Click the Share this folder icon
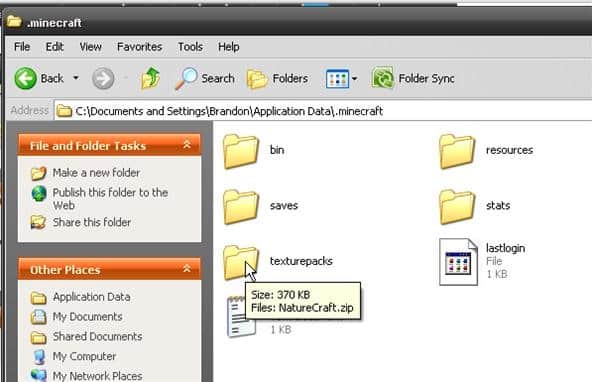The height and width of the screenshot is (382, 592). [38, 222]
